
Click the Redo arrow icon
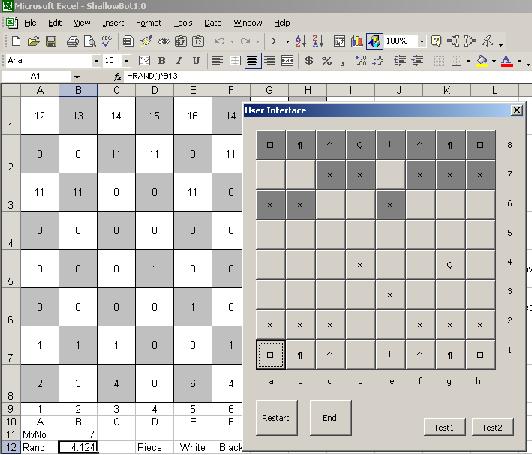pos(245,41)
